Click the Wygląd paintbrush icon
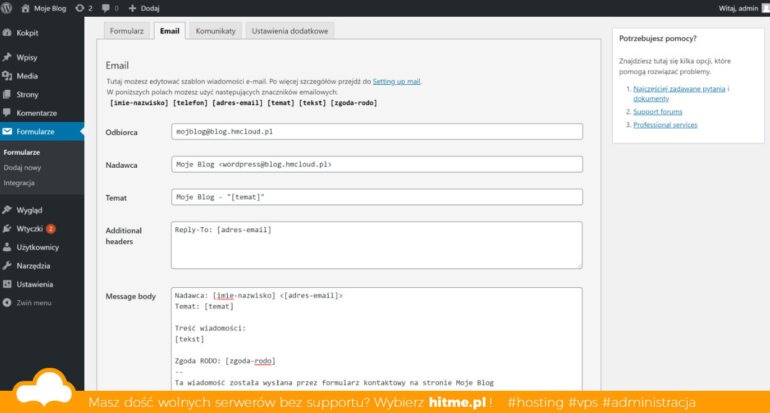Screen dimensions: 770x413 (7, 210)
